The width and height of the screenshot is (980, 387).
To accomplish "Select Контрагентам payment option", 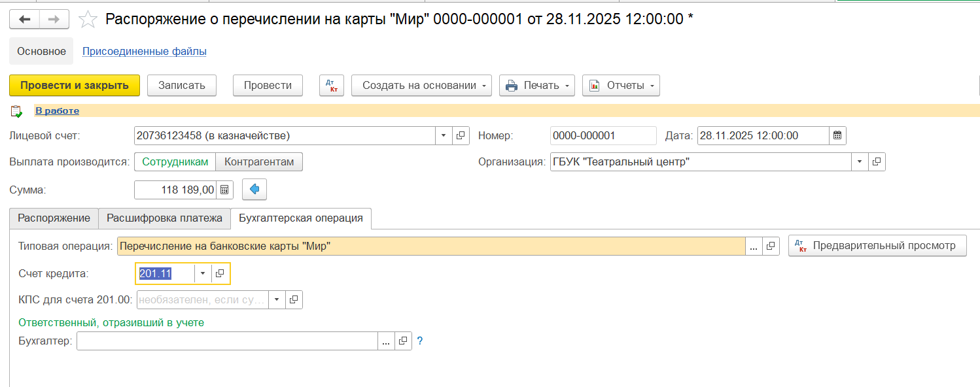I will click(x=259, y=161).
